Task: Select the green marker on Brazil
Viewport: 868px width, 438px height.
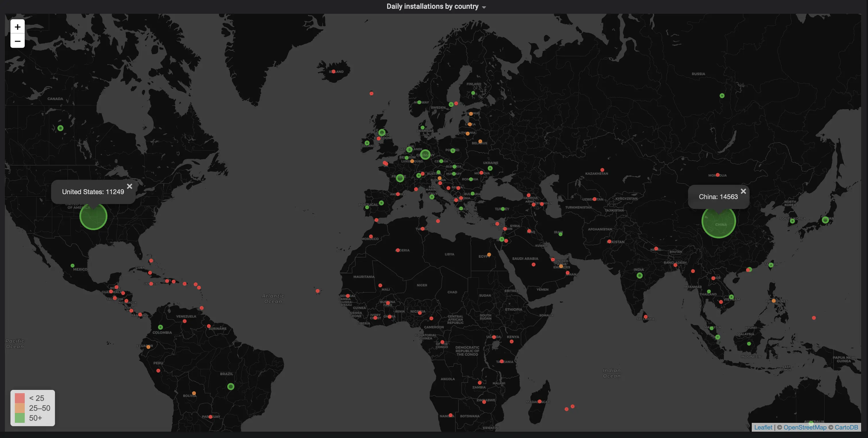Action: point(230,386)
